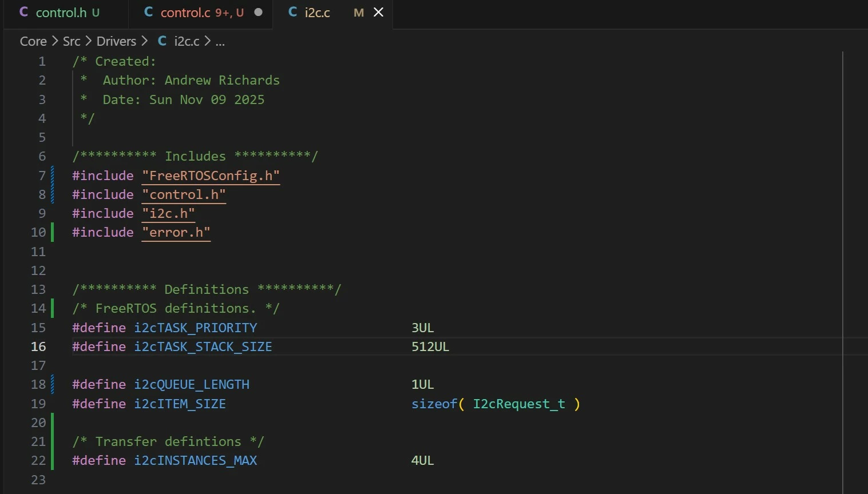Click the "Author: Andrew Richards" comment
The image size is (868, 494).
pyautogui.click(x=191, y=80)
